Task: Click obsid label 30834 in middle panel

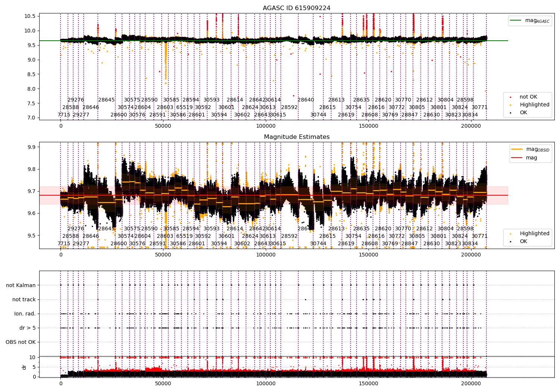Action: pos(470,244)
